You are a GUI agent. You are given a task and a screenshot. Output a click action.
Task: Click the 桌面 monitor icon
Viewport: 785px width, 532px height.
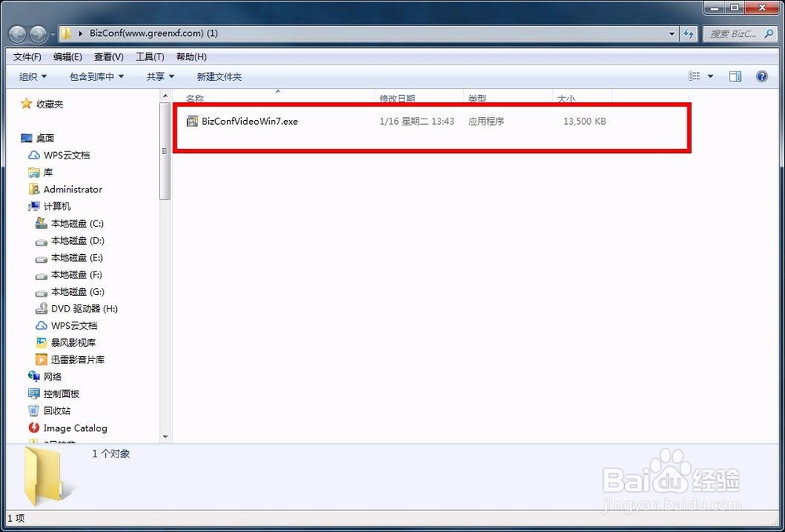tap(27, 137)
